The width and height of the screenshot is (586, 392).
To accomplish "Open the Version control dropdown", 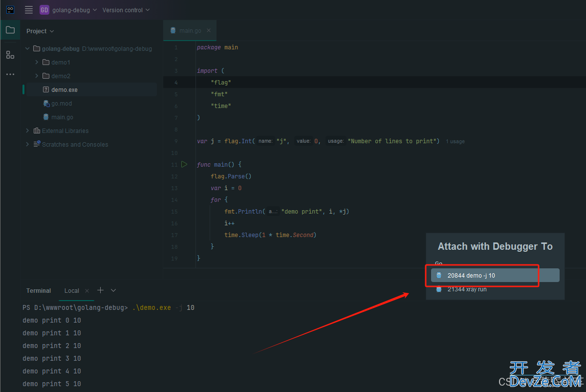I will pos(126,10).
